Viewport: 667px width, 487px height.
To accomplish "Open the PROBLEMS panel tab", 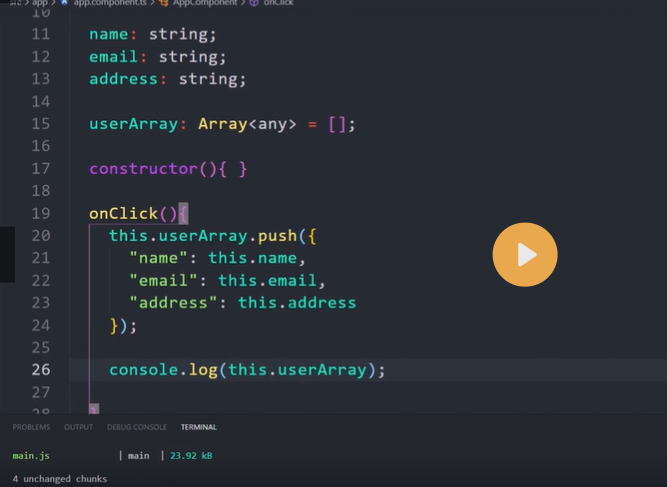I will click(31, 427).
